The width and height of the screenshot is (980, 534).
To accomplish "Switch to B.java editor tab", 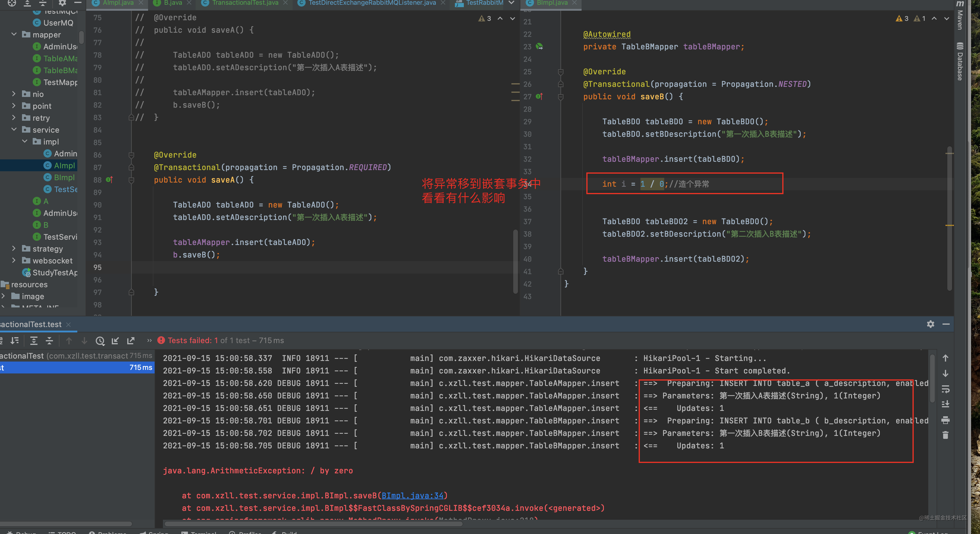I will pos(173,3).
